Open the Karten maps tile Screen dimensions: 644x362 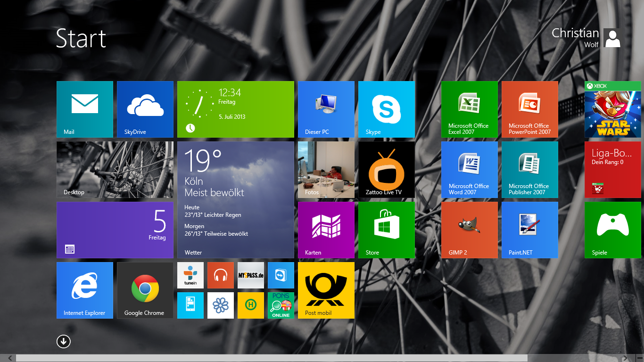point(326,230)
